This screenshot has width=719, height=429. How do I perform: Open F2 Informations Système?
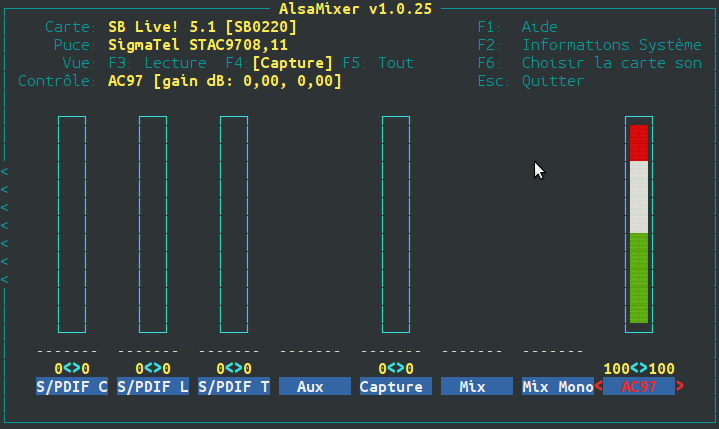[590, 45]
